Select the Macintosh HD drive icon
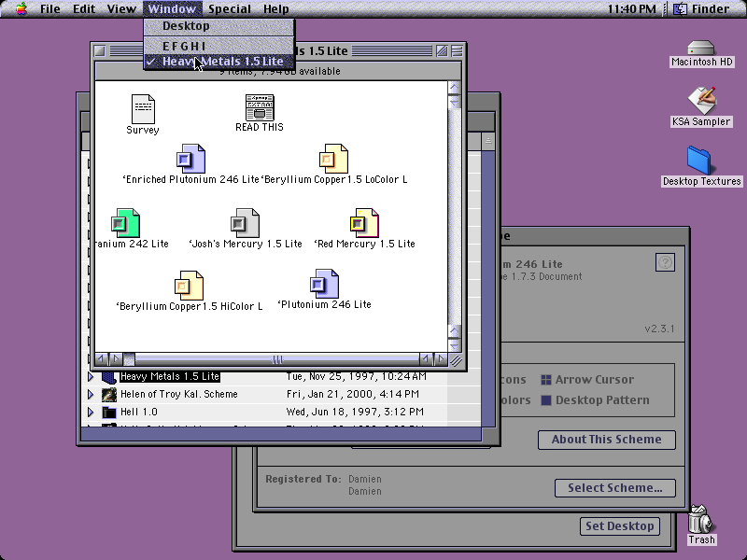 [701, 49]
